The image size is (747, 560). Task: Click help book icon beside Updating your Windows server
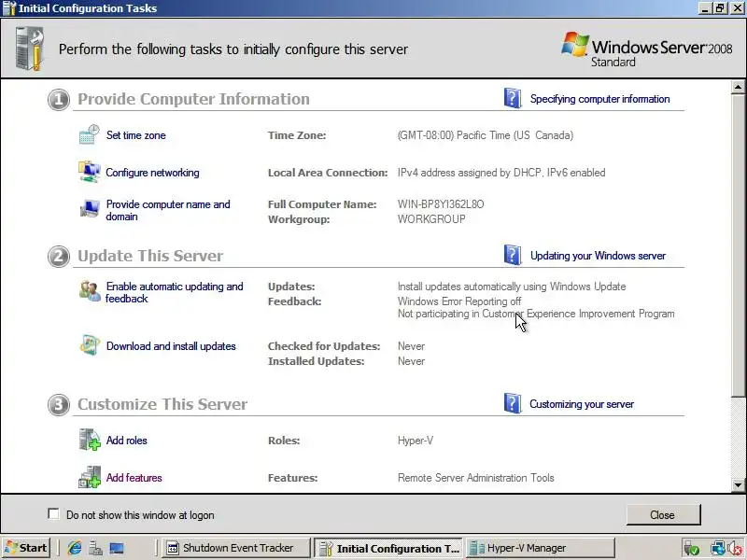(513, 255)
